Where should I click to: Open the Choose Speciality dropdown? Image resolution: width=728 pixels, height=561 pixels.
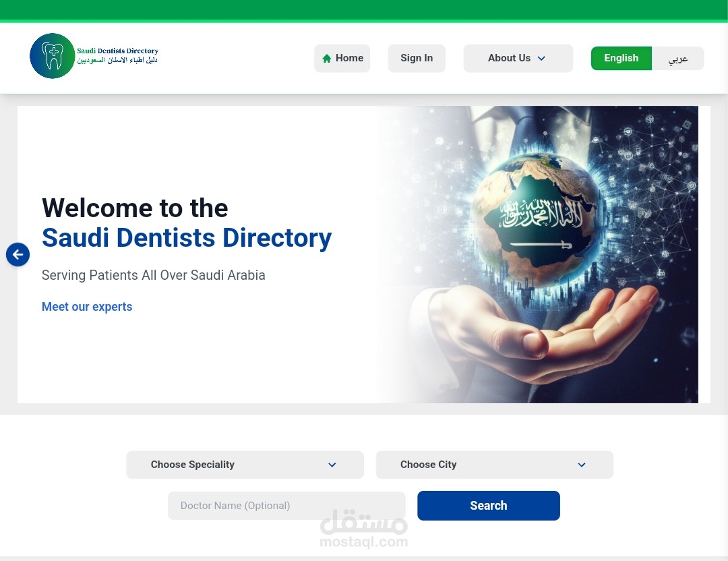tap(245, 465)
